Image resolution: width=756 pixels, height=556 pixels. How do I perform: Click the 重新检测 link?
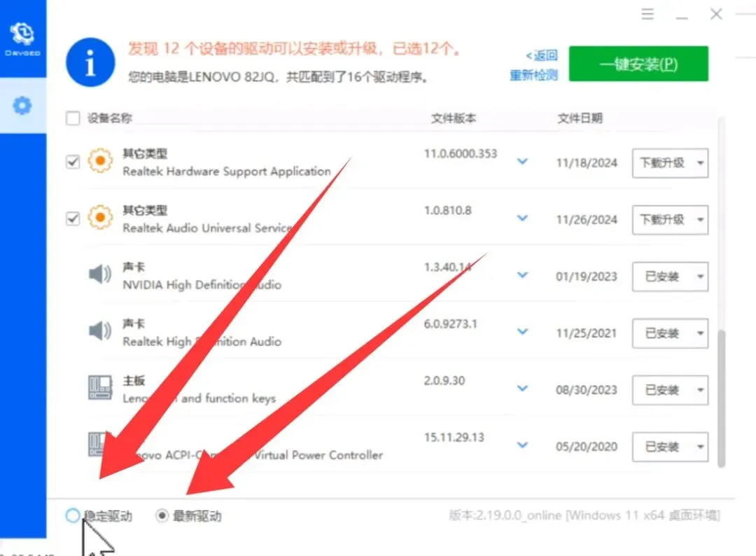[x=533, y=75]
